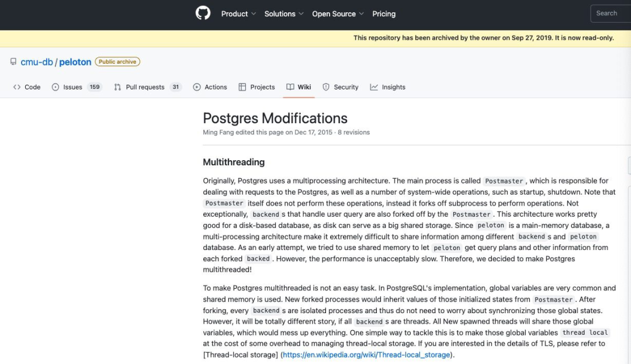Open the cmu-db organization link
The image size is (631, 364).
(37, 62)
